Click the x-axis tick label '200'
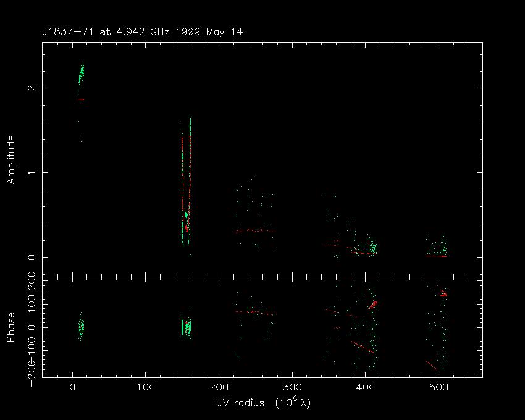 tap(219, 387)
